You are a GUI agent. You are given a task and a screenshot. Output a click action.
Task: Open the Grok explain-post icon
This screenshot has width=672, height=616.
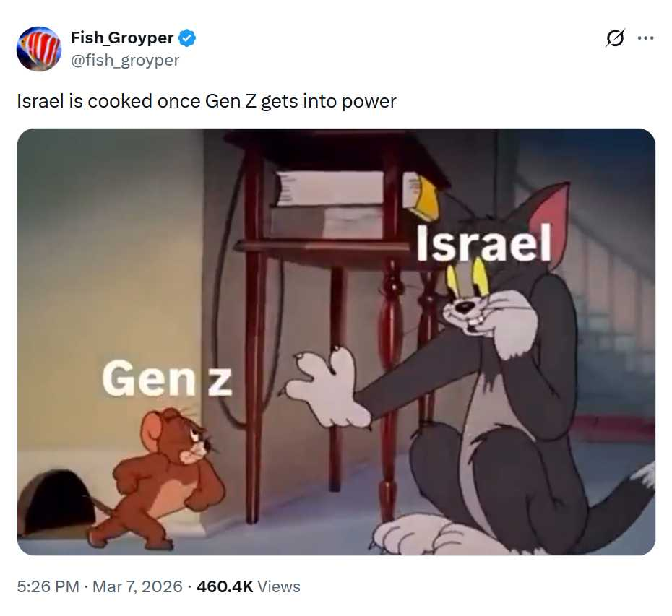(615, 38)
